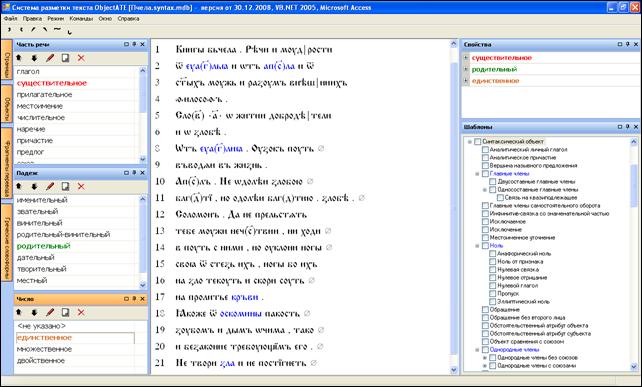Expand существительное row in Свойства
This screenshot has width=642, height=387.
coord(466,58)
